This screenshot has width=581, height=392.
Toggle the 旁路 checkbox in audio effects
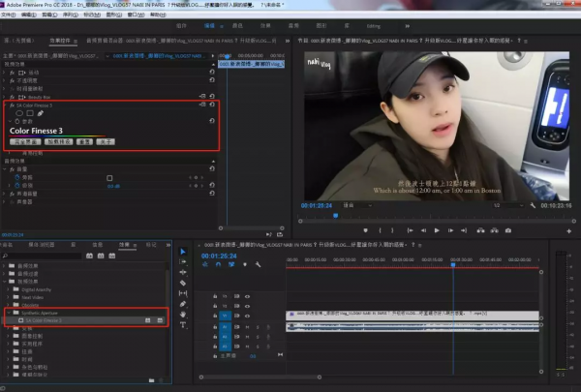coord(109,178)
